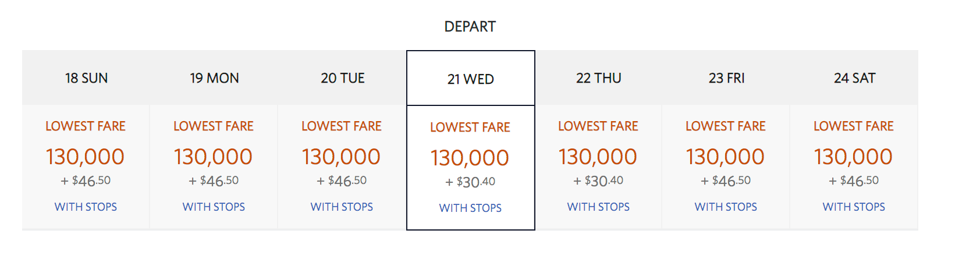Viewport: 980px width, 262px height.
Task: Choose Saturday's 130,000 miles fare
Action: pyautogui.click(x=853, y=157)
